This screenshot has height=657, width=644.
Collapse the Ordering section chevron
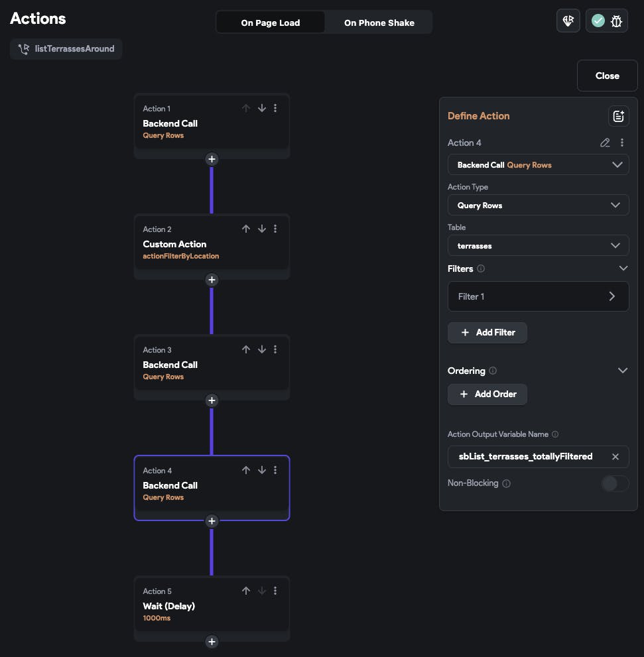[623, 371]
